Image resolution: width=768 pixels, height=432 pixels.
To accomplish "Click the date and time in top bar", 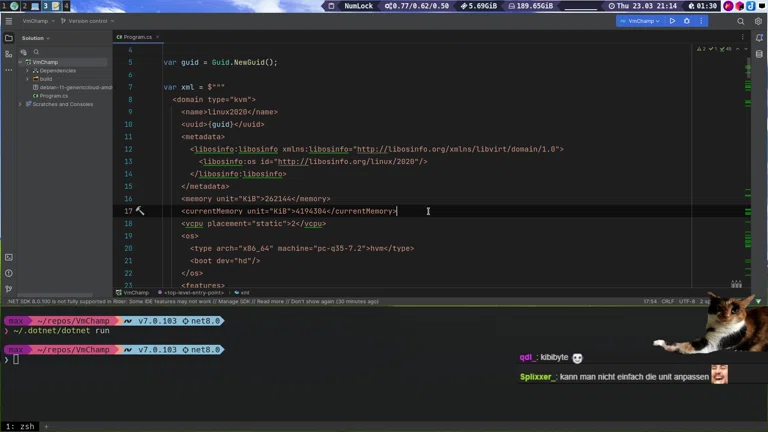I will pyautogui.click(x=642, y=6).
